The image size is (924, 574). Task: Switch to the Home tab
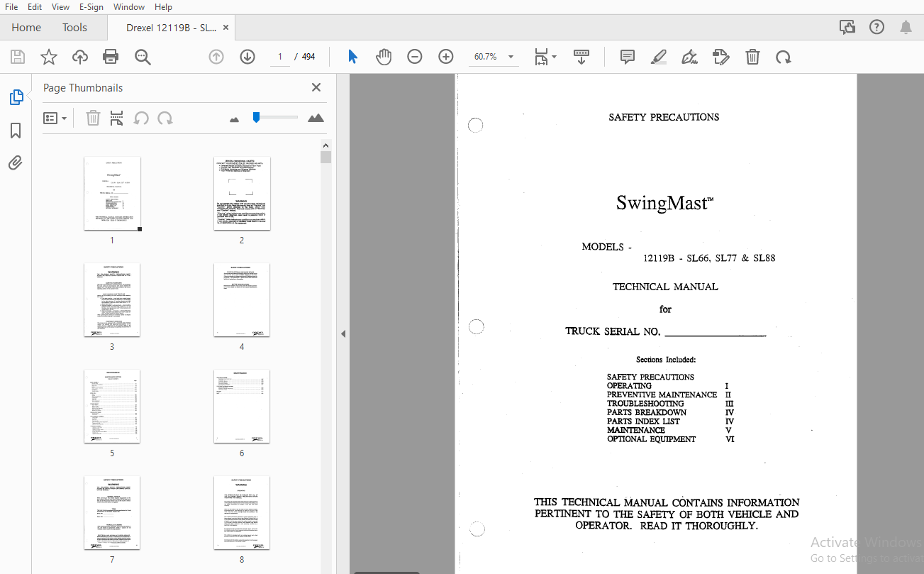coord(26,28)
